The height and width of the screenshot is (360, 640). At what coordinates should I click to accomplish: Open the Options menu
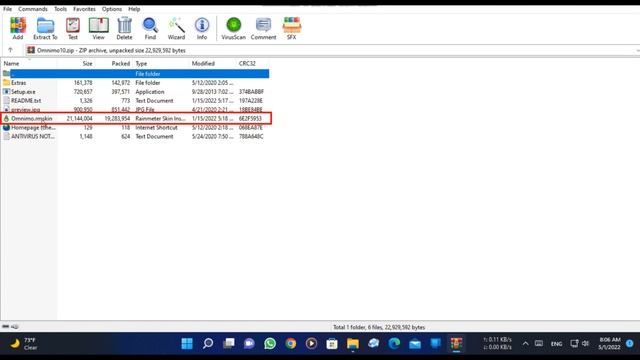tap(112, 9)
